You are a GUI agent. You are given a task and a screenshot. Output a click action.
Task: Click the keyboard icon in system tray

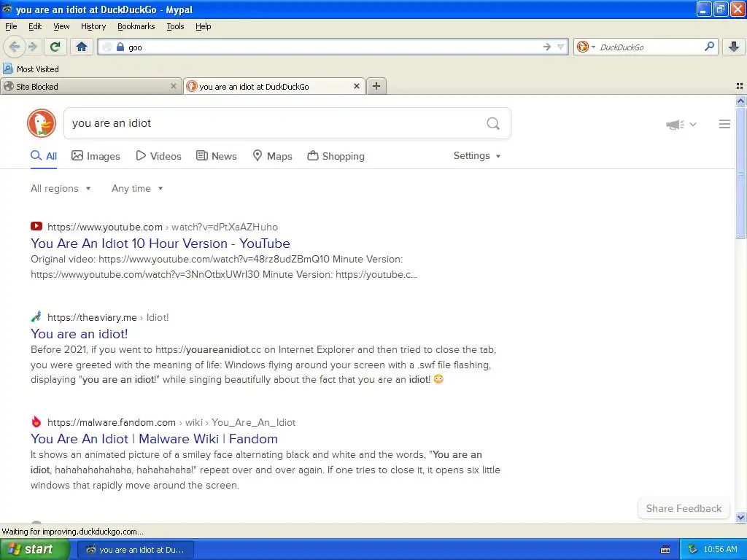(665, 550)
